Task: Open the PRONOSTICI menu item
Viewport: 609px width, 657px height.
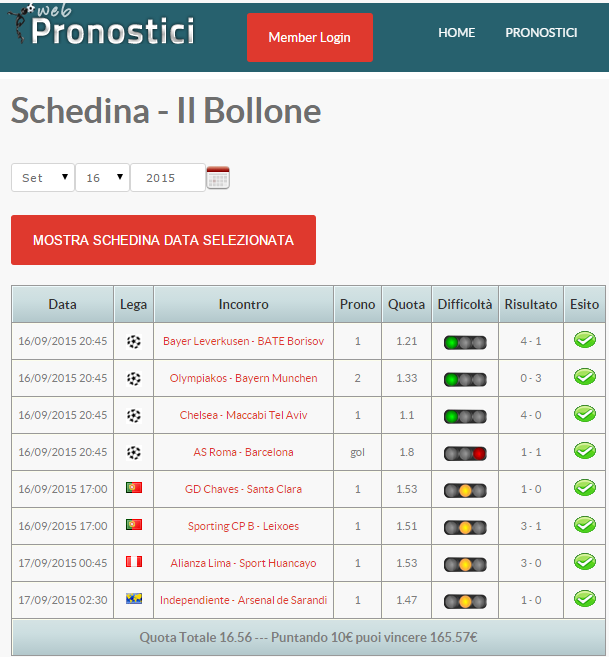Action: tap(541, 33)
